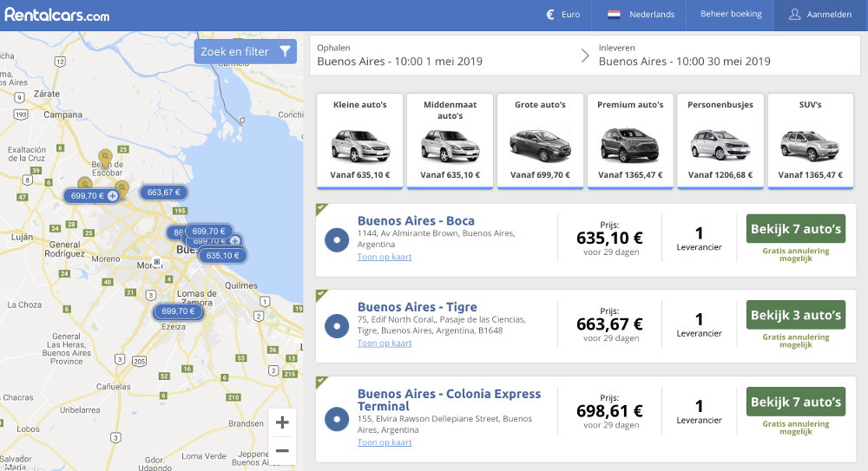
Task: Click the 663,67 € price for Tigre
Action: 609,324
